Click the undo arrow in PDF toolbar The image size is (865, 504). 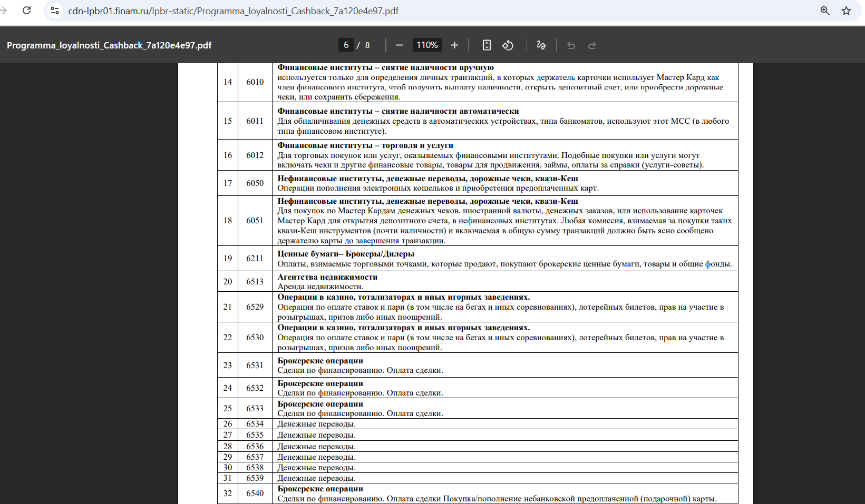click(571, 45)
